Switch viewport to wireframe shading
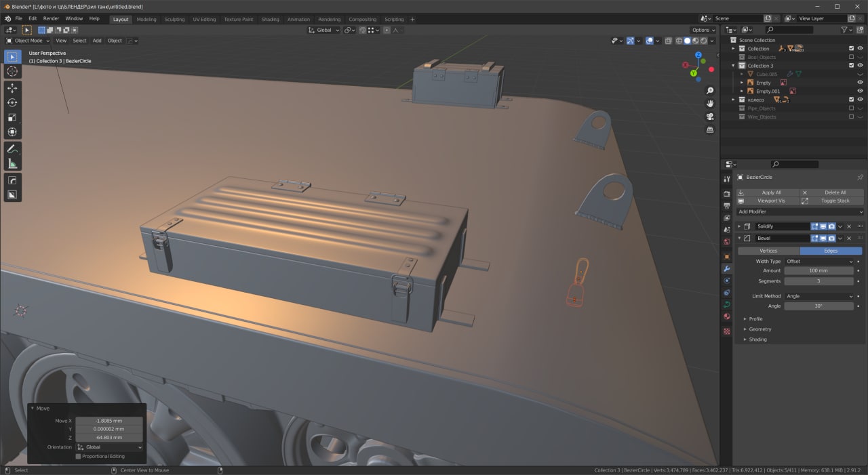Viewport: 868px width, 475px height. click(x=679, y=41)
